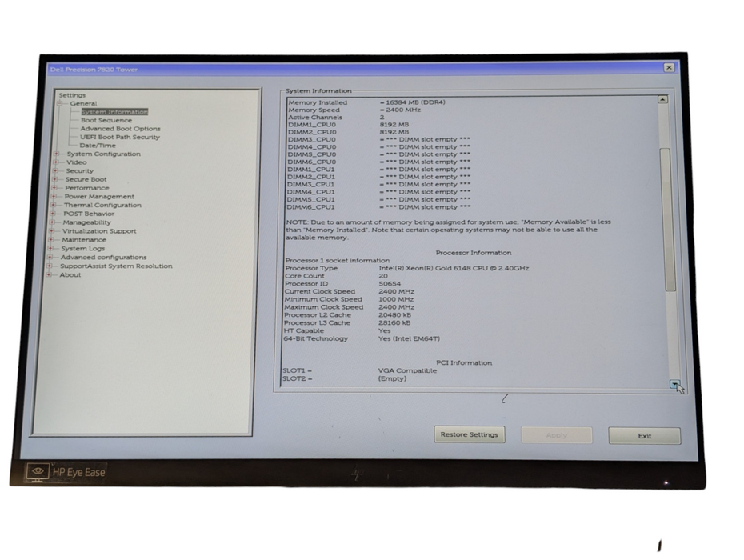Select the Manageability label
This screenshot has height=560, width=744.
tap(87, 222)
